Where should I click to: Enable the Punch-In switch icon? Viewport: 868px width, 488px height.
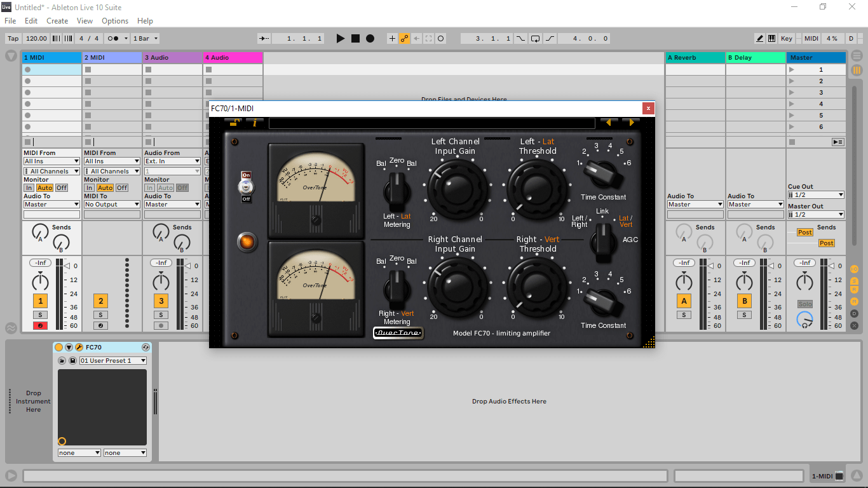(x=520, y=39)
